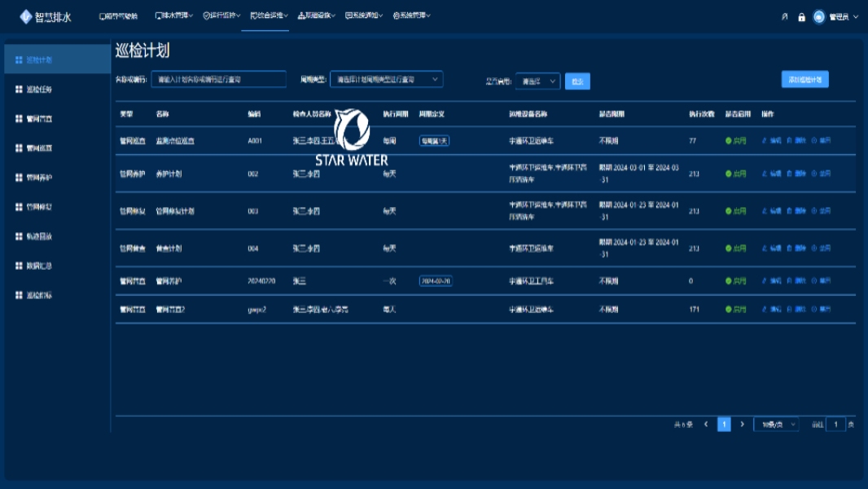868x489 pixels.
Task: Open the 系统管理 top menu
Action: [x=411, y=16]
